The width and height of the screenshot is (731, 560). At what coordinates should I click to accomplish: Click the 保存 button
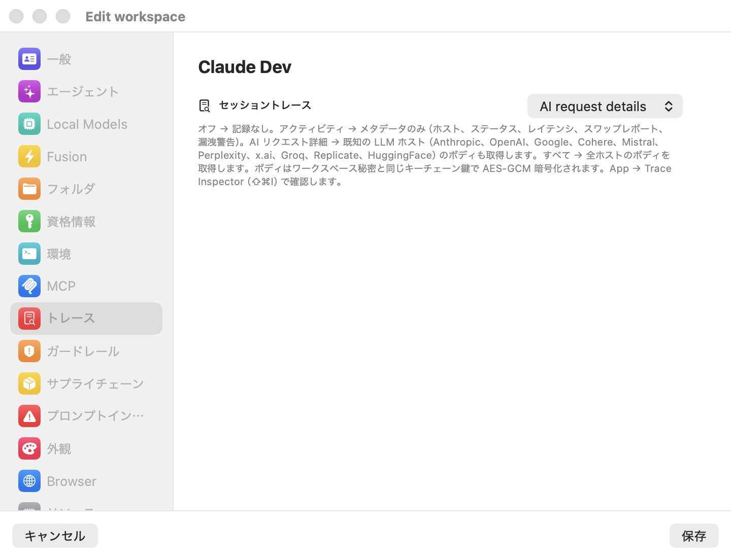(x=694, y=536)
